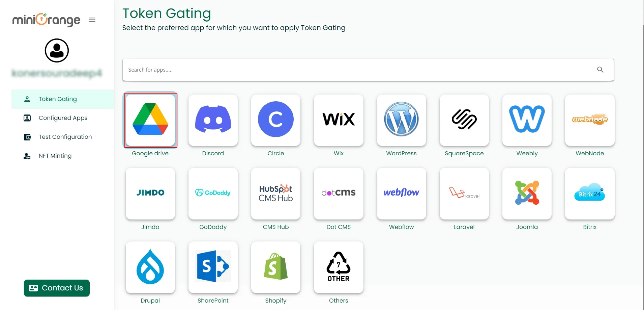Click the WebNode label text
The width and height of the screenshot is (644, 310).
pos(590,153)
